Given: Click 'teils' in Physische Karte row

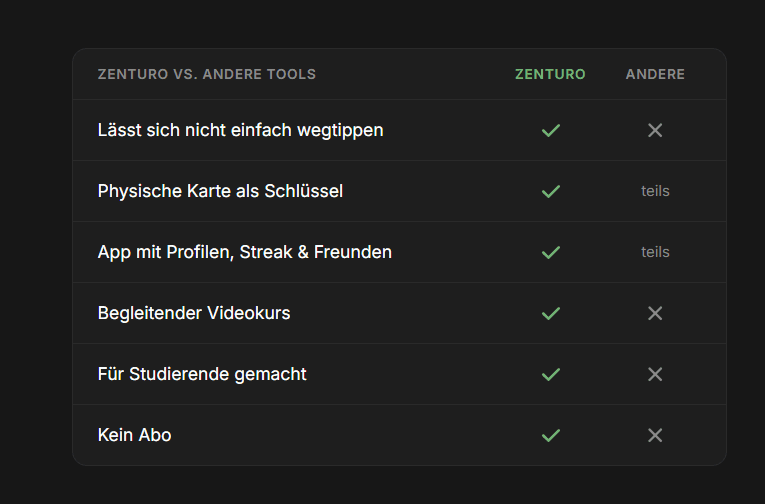Looking at the screenshot, I should pyautogui.click(x=655, y=191).
